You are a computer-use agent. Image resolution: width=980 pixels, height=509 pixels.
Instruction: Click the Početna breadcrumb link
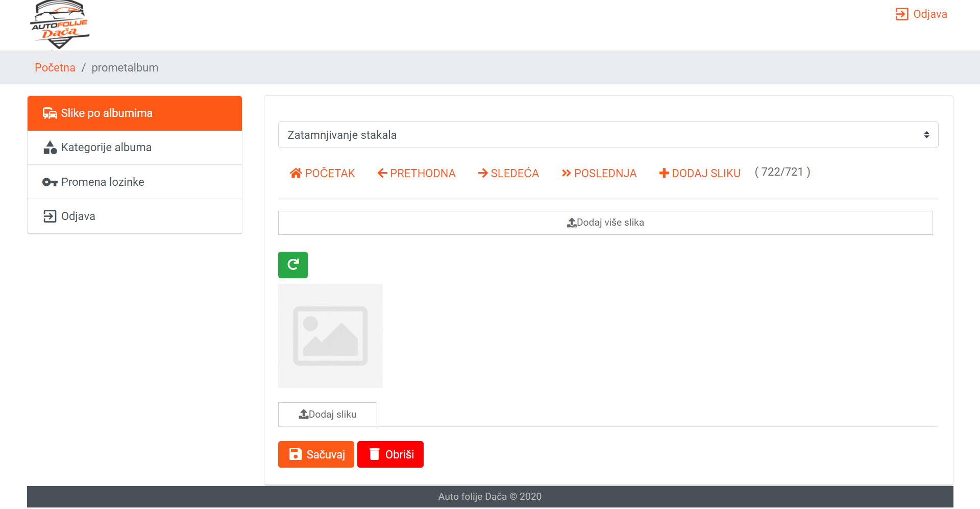pyautogui.click(x=55, y=67)
